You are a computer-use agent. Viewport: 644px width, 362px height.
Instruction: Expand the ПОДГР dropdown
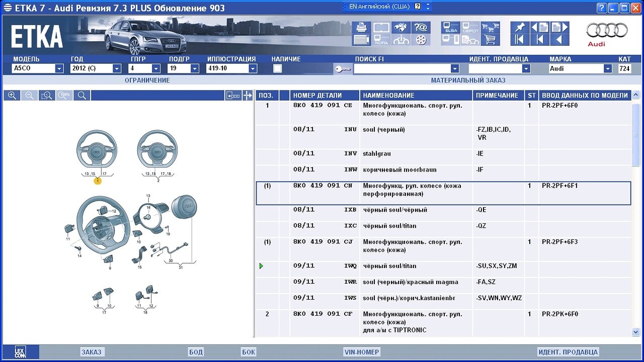tap(195, 69)
